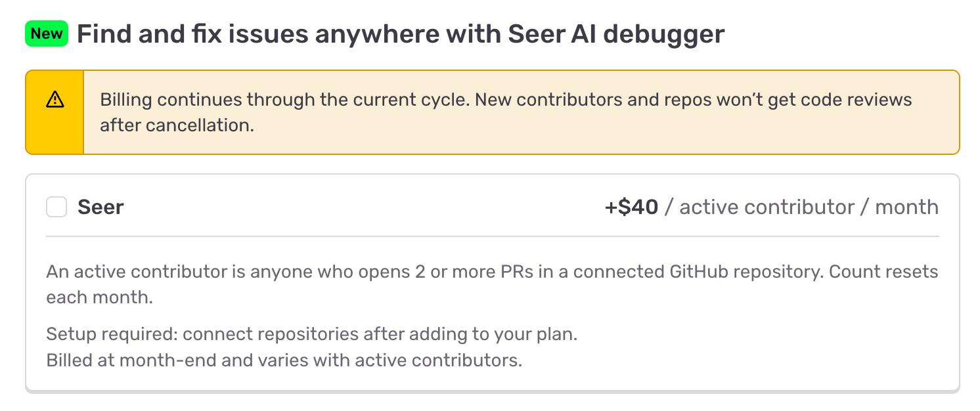The height and width of the screenshot is (411, 980).
Task: Click the +$40 price amount
Action: click(x=631, y=207)
